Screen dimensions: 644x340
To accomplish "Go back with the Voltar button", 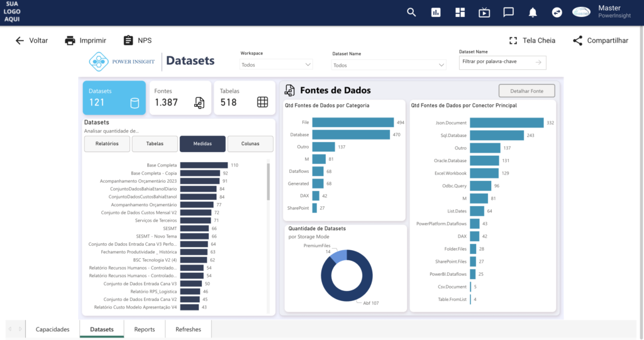I will point(31,40).
